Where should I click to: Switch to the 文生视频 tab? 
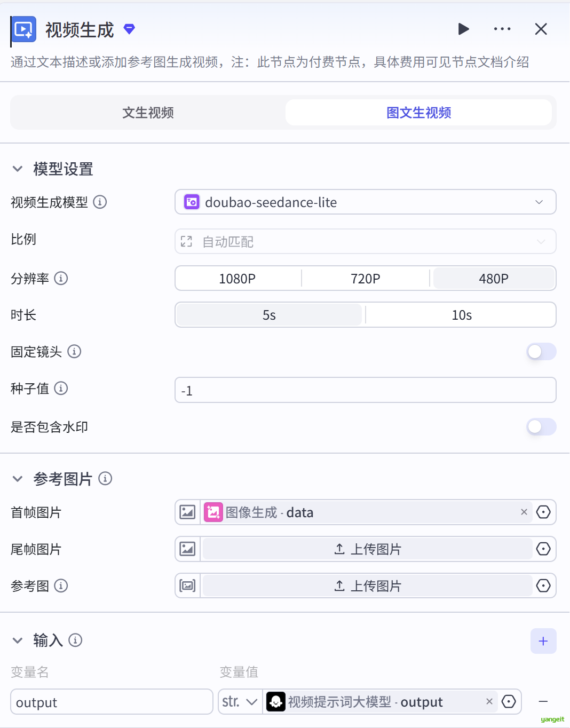[x=148, y=113]
